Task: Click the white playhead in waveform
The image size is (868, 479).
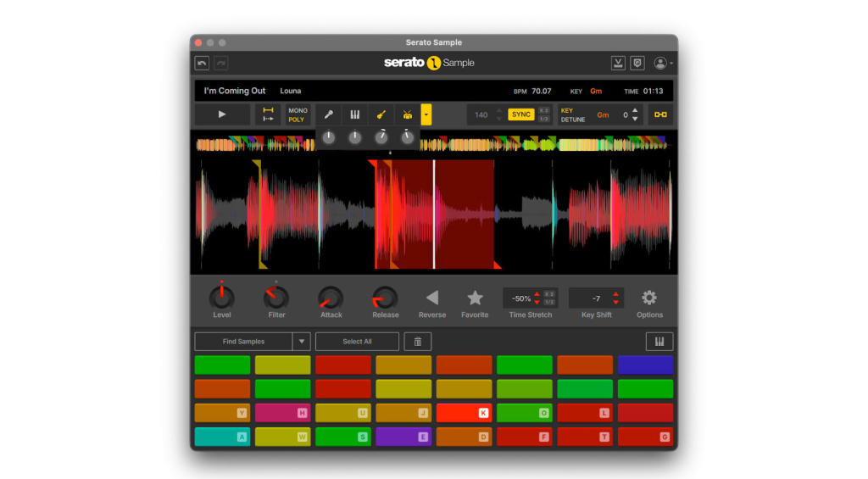Action: coord(434,214)
